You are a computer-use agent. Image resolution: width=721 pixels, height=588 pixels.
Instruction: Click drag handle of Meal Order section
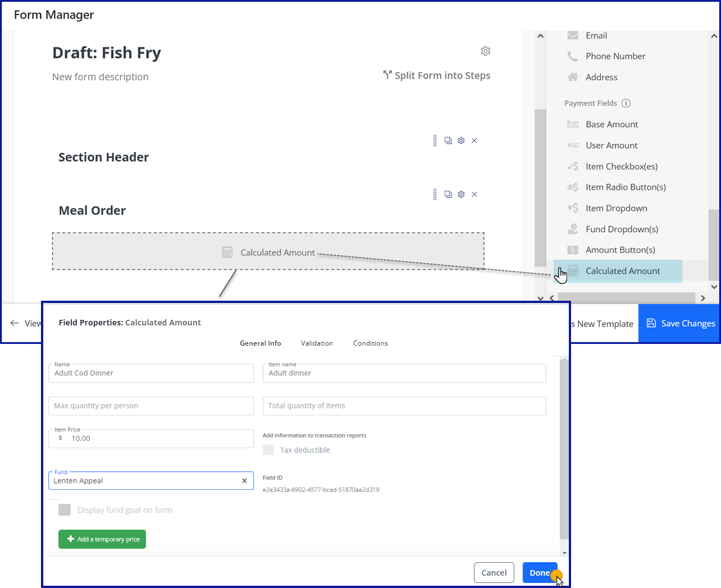click(435, 195)
